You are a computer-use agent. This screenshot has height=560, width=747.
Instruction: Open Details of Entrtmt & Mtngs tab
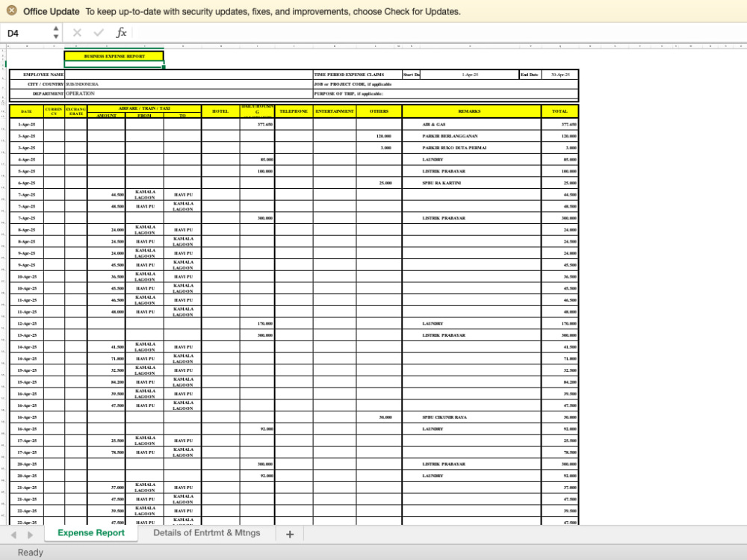207,533
